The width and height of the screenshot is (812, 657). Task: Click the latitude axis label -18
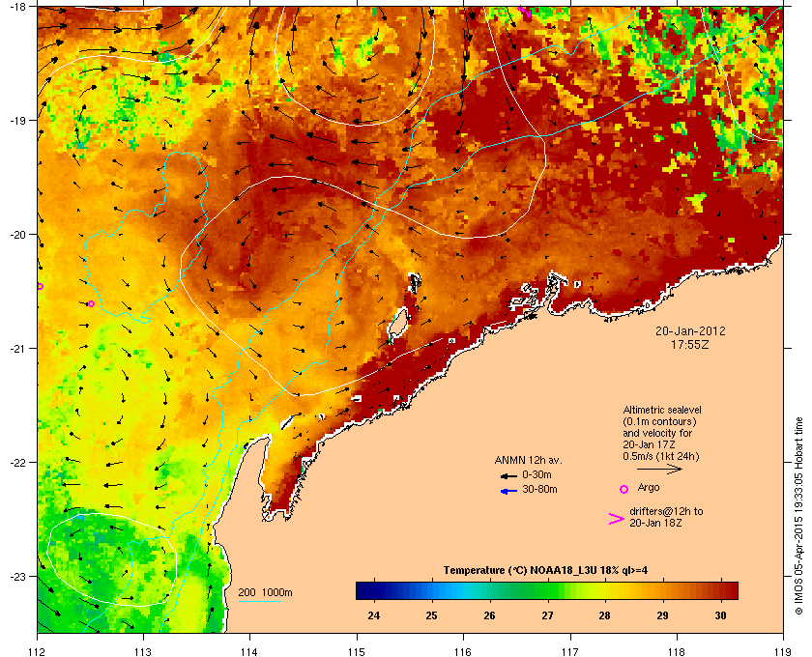point(18,6)
